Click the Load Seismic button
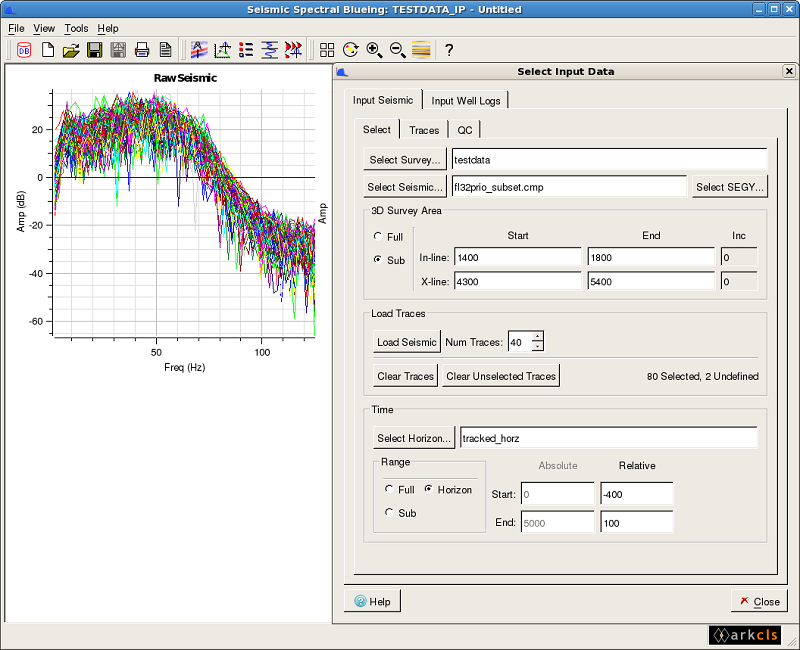 406,341
